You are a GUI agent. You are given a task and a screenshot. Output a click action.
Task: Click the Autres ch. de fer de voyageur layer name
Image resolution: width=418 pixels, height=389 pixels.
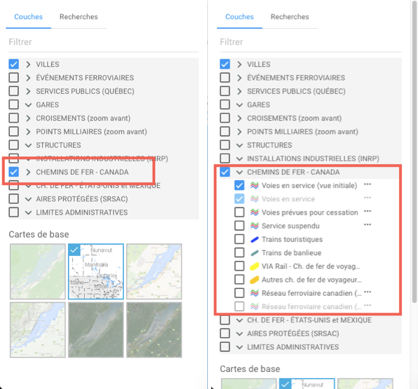(311, 280)
